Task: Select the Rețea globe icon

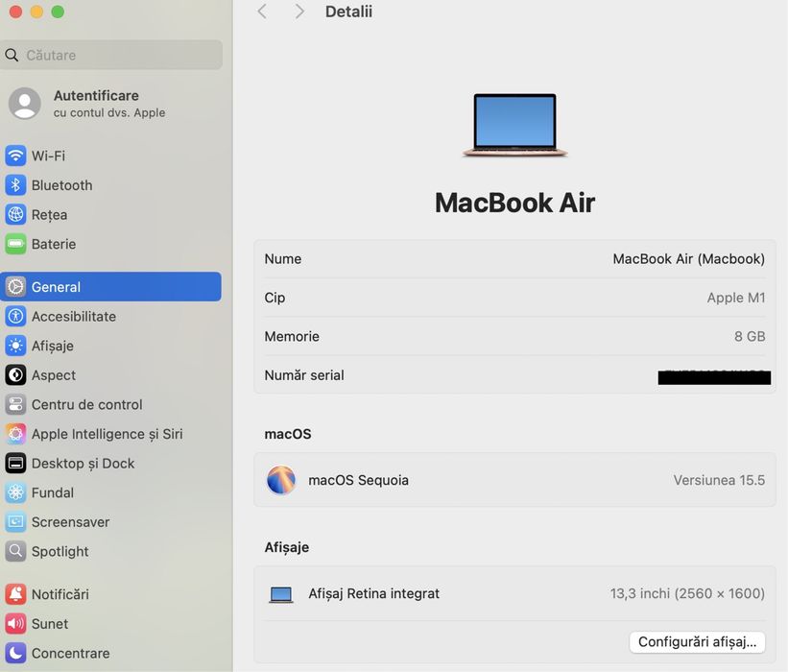Action: click(15, 215)
